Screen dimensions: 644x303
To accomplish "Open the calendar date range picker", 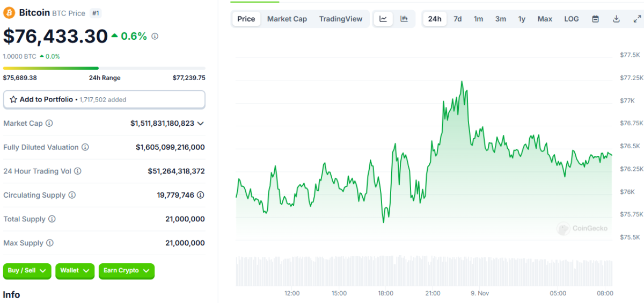I will 595,19.
